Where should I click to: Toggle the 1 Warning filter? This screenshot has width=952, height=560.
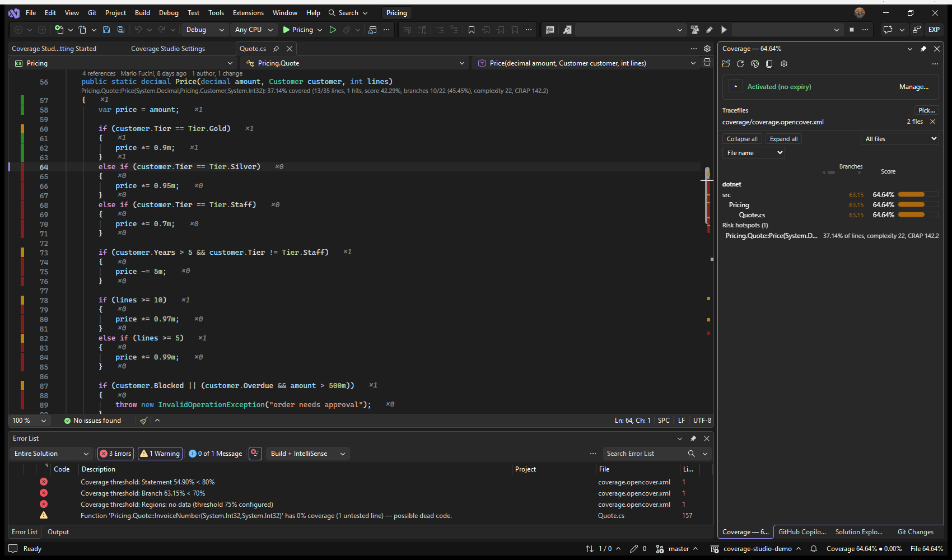[160, 454]
